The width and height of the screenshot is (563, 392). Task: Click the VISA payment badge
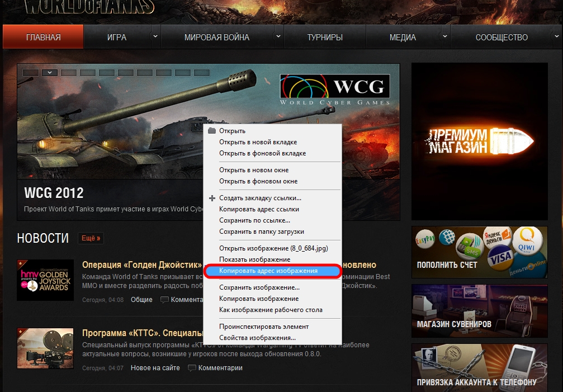click(501, 257)
